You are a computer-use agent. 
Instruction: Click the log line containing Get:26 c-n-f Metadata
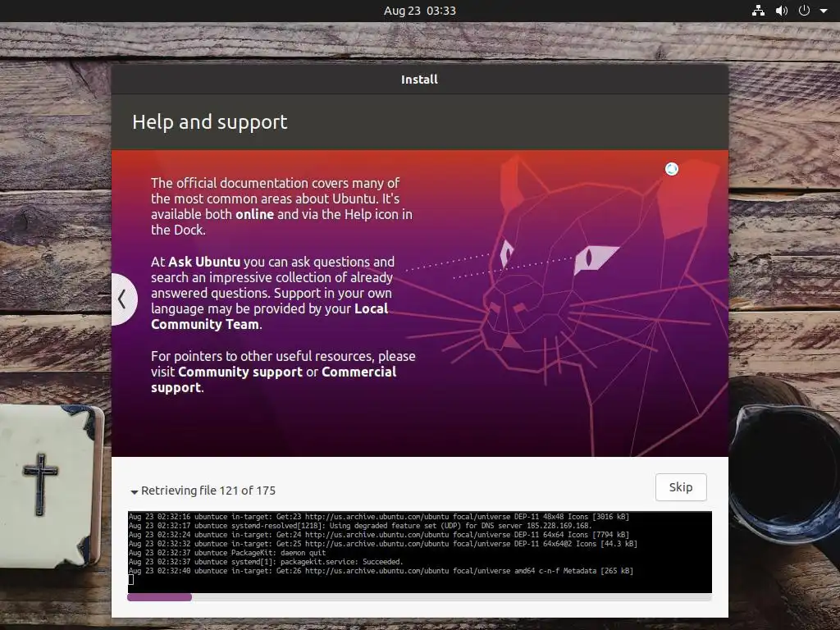pyautogui.click(x=381, y=571)
